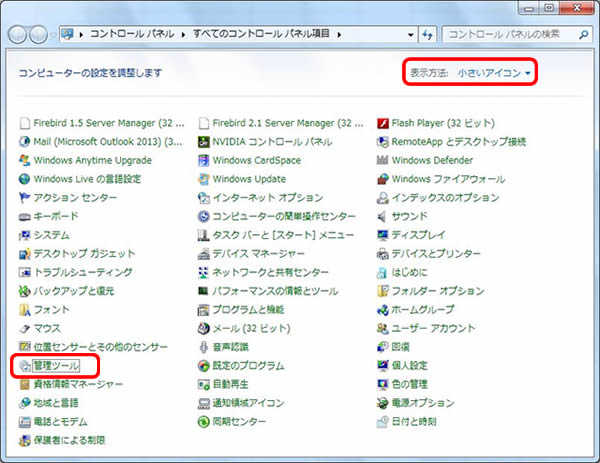This screenshot has height=463, width=600.
Task: Open 資格情報マネージャー link
Action: tap(78, 384)
